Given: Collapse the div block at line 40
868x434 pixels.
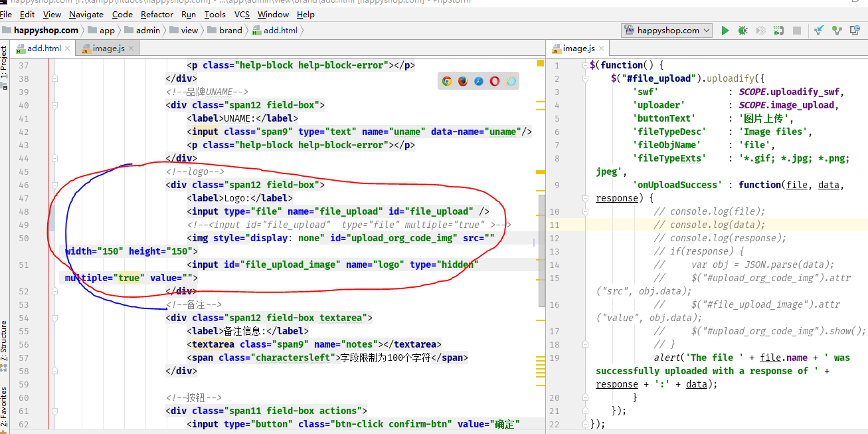Looking at the screenshot, I should 55,105.
